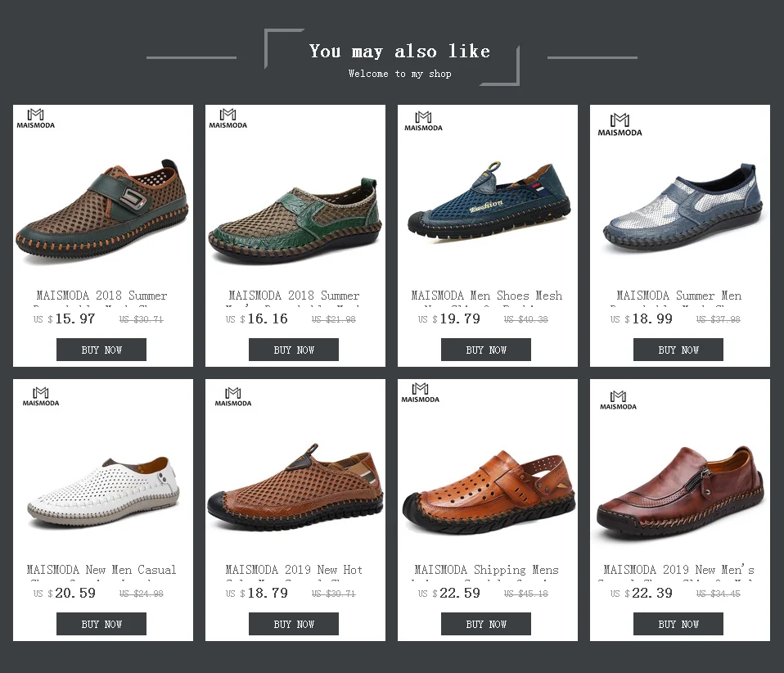784x673 pixels.
Task: Click BUY NOW under the $19.79 blue mesh shoe
Action: point(486,350)
